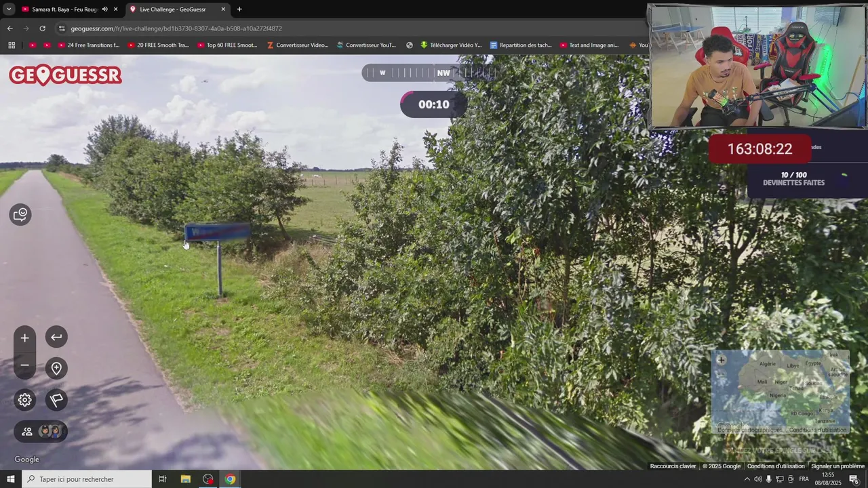The width and height of the screenshot is (868, 488).
Task: Open the tab search dropdown
Action: tap(8, 9)
